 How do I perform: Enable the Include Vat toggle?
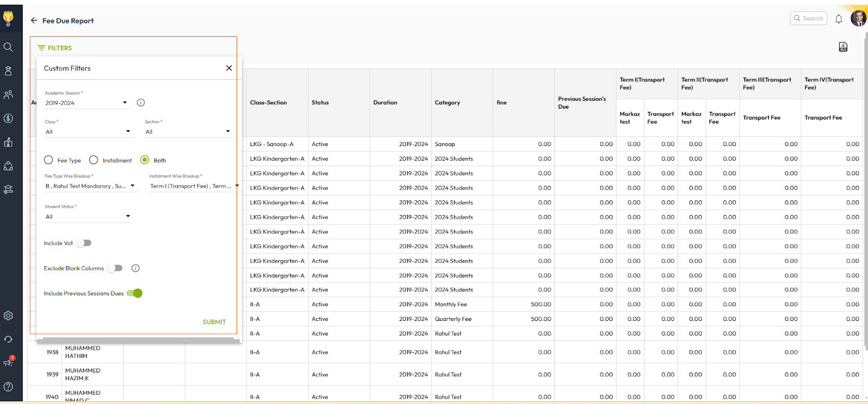pos(84,243)
